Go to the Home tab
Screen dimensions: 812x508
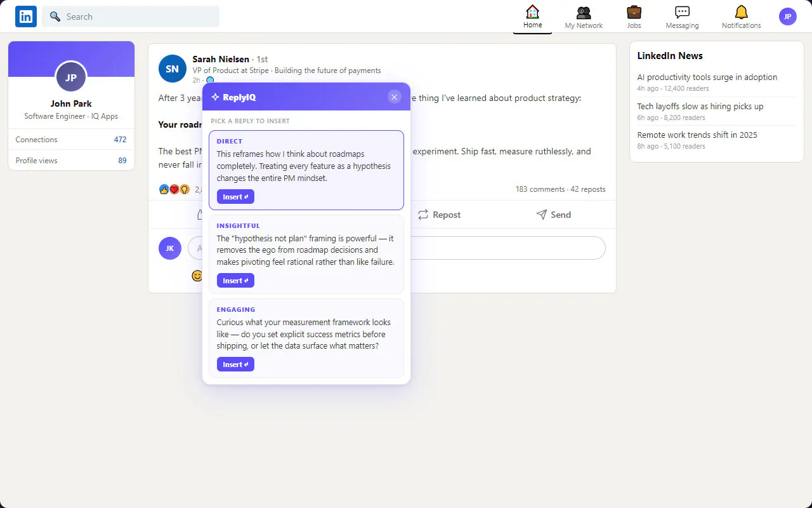click(x=532, y=17)
